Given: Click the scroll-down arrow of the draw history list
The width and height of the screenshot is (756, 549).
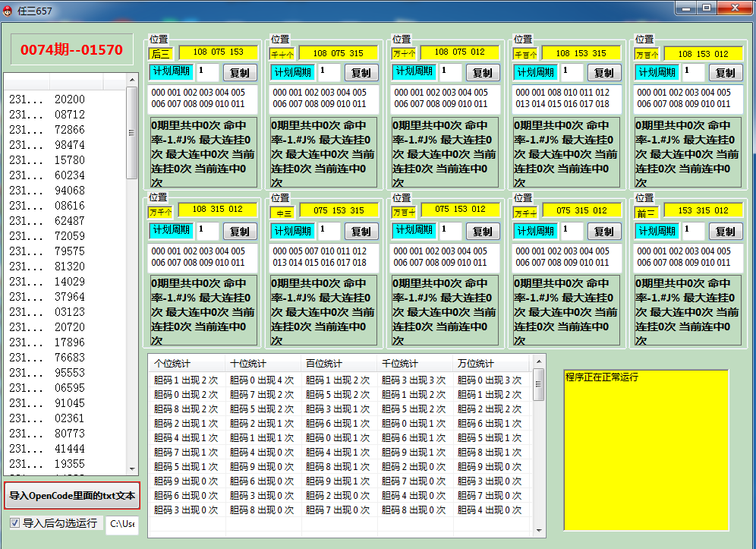Looking at the screenshot, I should click(x=132, y=469).
